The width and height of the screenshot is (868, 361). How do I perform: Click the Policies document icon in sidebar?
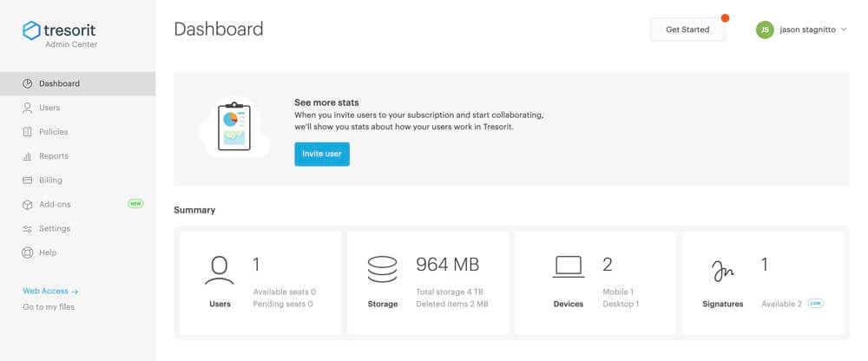click(27, 132)
